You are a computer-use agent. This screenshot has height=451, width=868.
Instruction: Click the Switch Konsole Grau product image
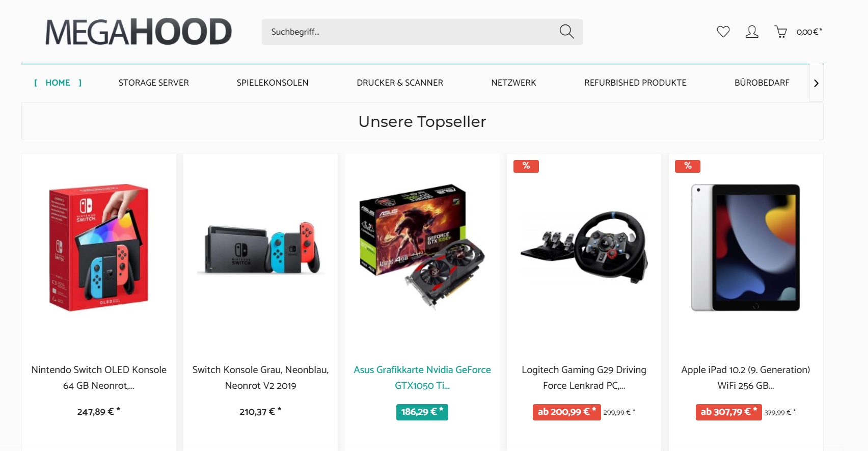261,247
